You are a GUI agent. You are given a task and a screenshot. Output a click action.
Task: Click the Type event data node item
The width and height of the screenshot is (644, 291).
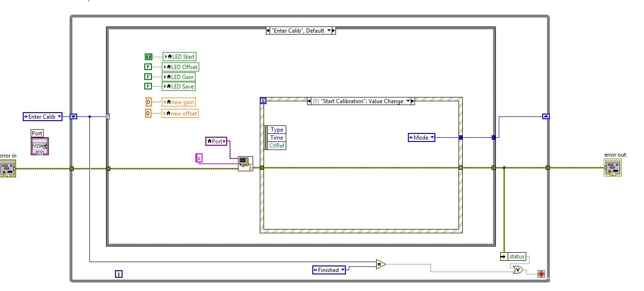point(277,130)
